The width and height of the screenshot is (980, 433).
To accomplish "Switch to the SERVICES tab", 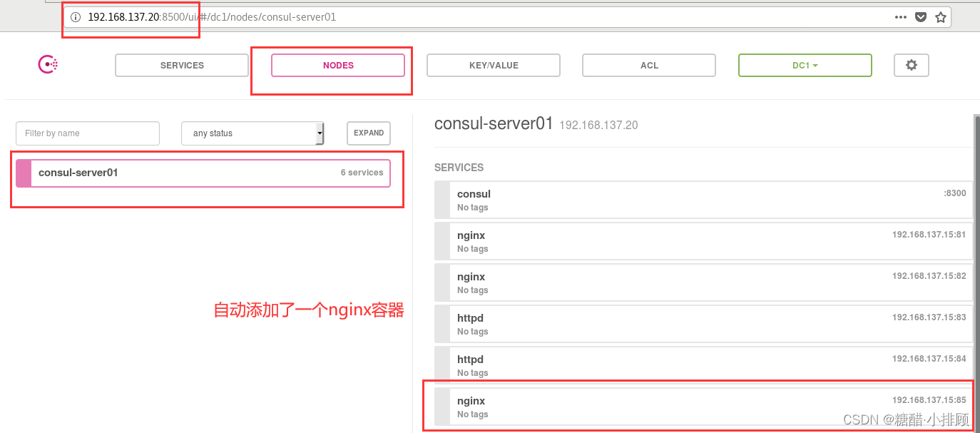I will pos(182,65).
